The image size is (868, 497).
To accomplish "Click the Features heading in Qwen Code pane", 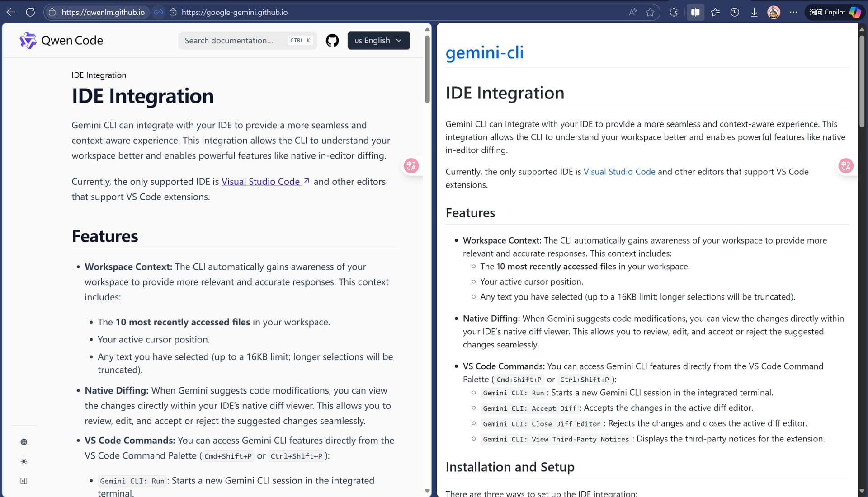I will click(105, 236).
